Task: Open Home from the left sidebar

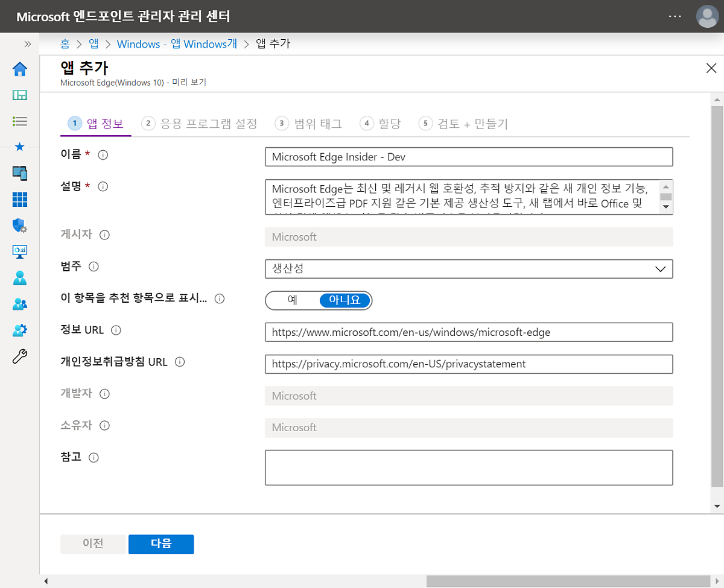Action: tap(20, 69)
